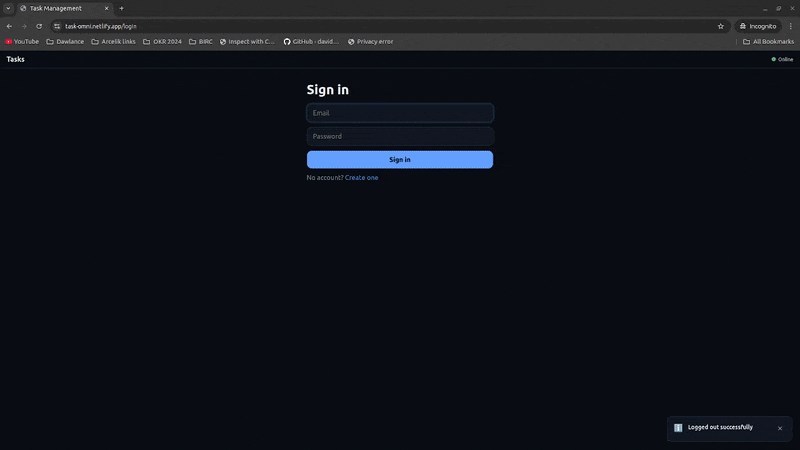
Task: Open the tab search dropdown arrow
Action: (x=8, y=8)
